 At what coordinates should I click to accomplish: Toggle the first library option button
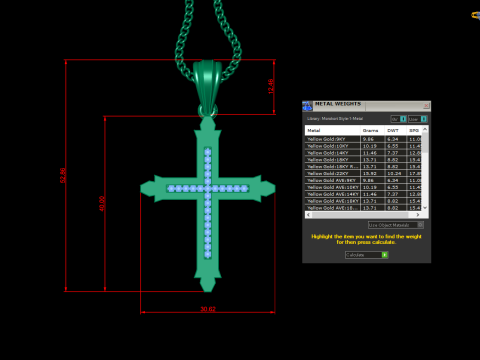398,119
